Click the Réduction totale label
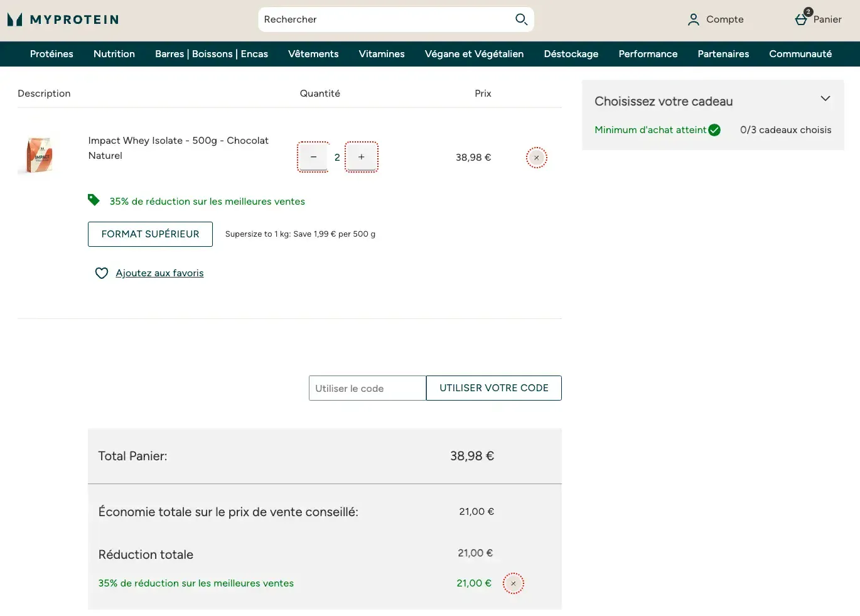Screen dimensions: 860x616 pos(146,554)
